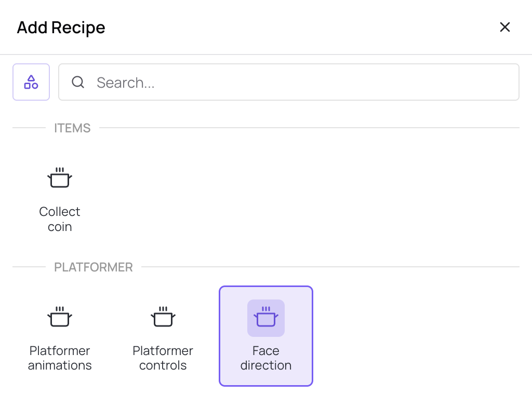532x395 pixels.
Task: Focus the recipe Search field
Action: [301, 82]
